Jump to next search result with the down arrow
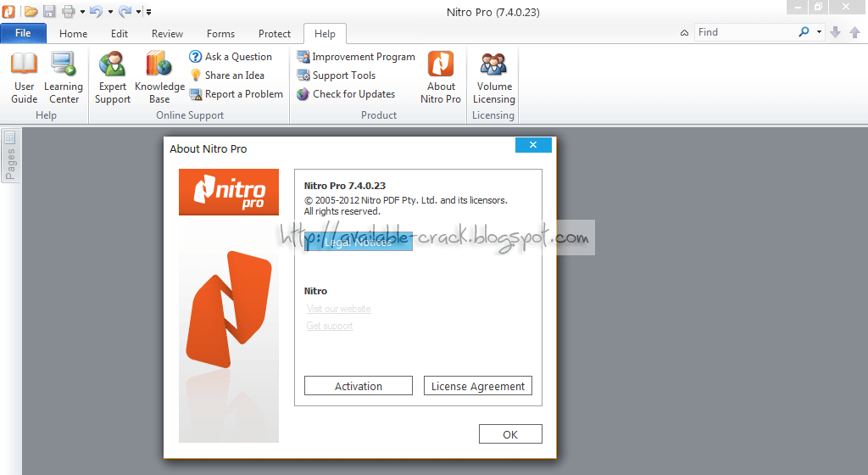Screen dimensions: 868x475 [x=836, y=33]
